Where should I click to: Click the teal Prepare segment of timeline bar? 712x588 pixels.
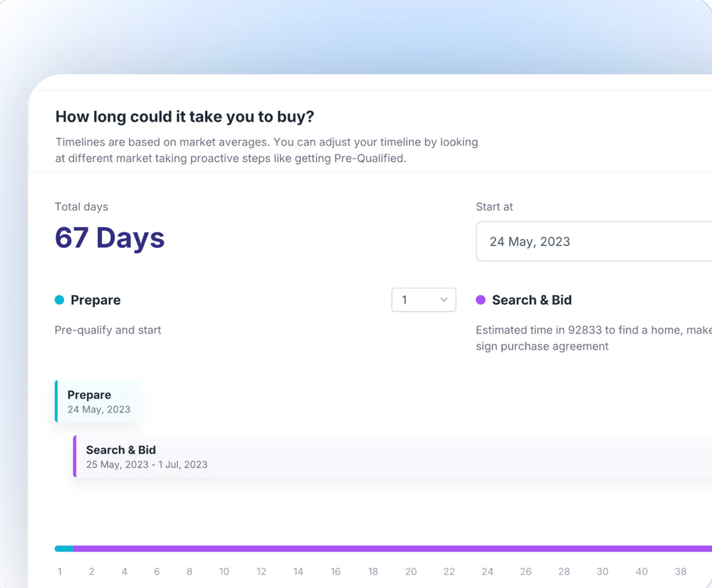click(64, 549)
